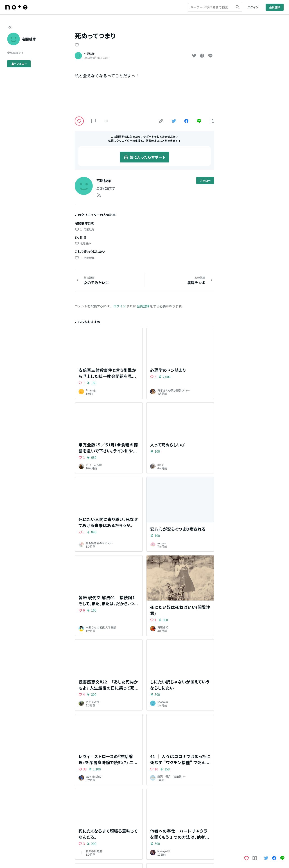The height and width of the screenshot is (868, 289).
Task: Click 会員登録 link in comment notice
Action: point(143,306)
